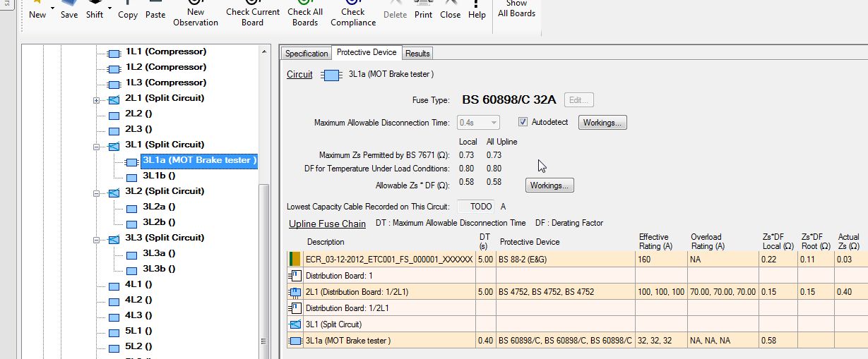Click the 3L2b circuit icon

coord(131,224)
